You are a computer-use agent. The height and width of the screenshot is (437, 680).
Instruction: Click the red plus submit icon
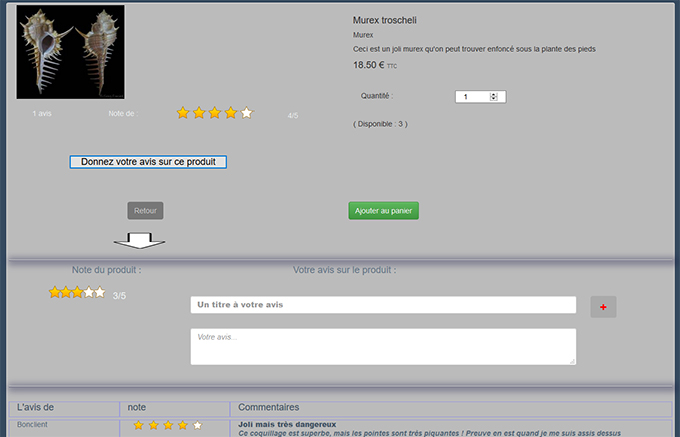tap(603, 307)
